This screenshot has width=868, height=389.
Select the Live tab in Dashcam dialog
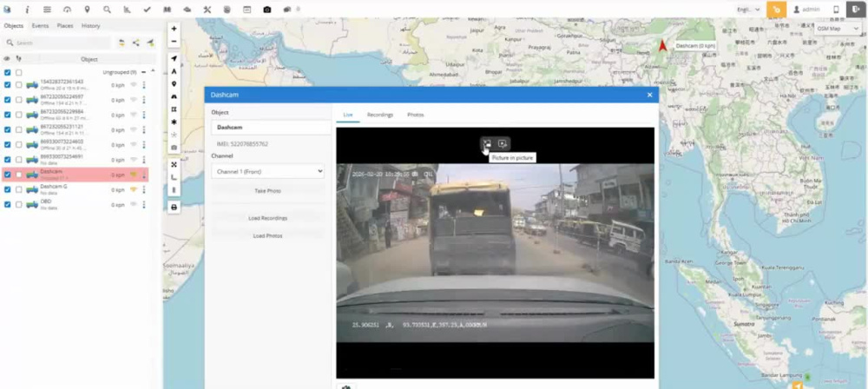click(348, 115)
